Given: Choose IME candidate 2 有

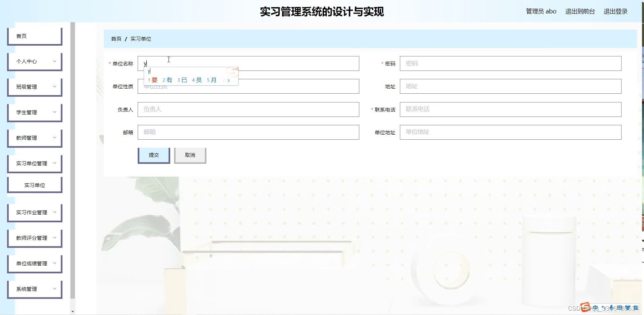Looking at the screenshot, I should point(167,80).
